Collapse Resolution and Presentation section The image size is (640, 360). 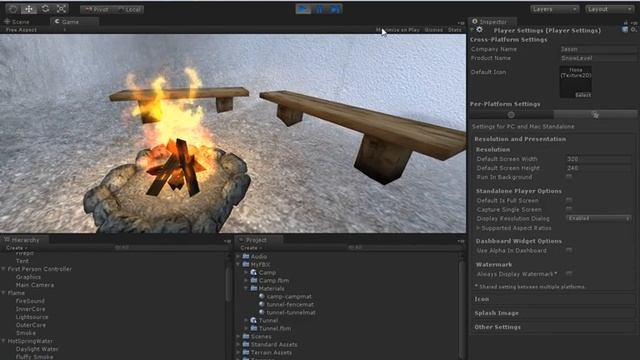click(520, 139)
